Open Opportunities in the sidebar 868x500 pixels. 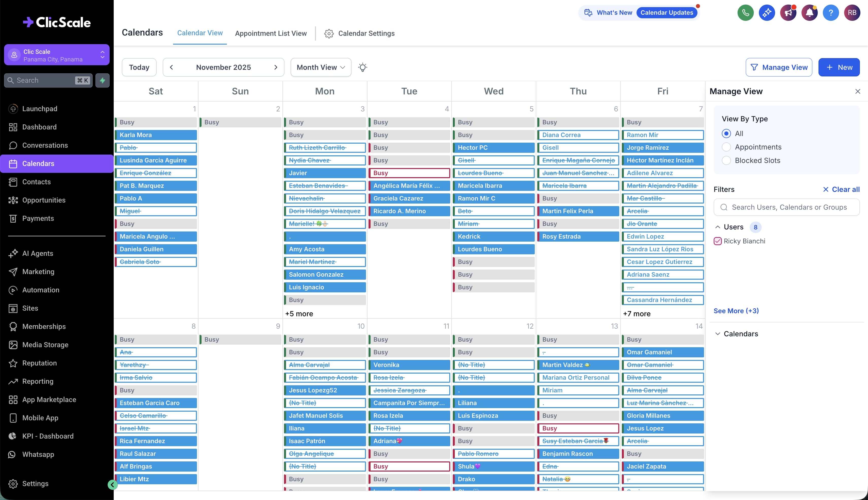(44, 200)
